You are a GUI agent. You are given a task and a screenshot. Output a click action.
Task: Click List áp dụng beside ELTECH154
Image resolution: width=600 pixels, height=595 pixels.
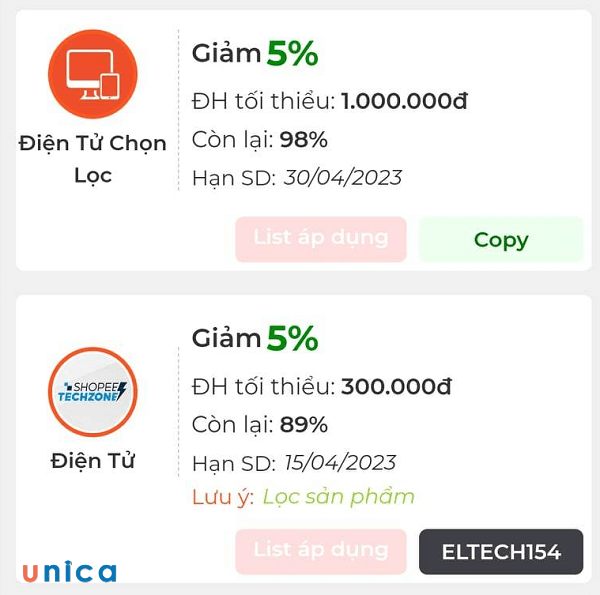click(320, 551)
